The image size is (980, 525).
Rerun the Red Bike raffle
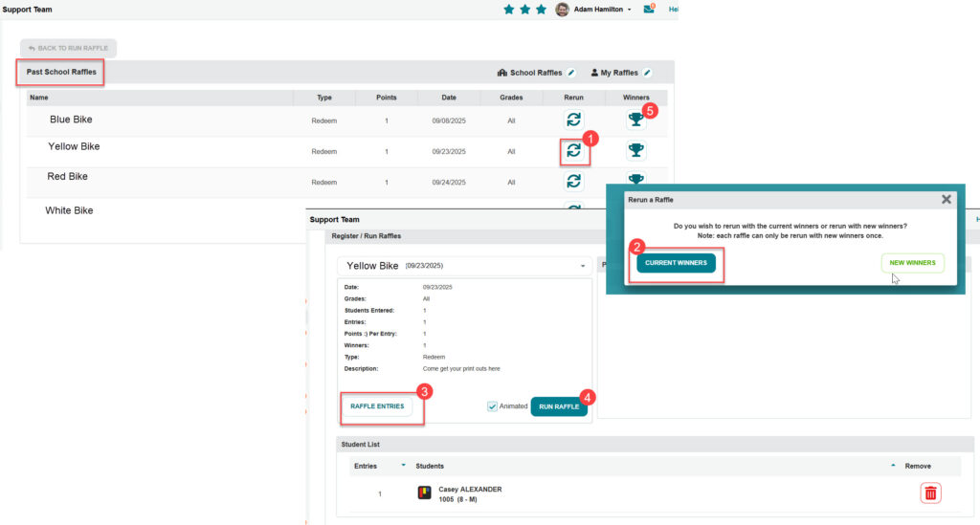click(x=573, y=181)
